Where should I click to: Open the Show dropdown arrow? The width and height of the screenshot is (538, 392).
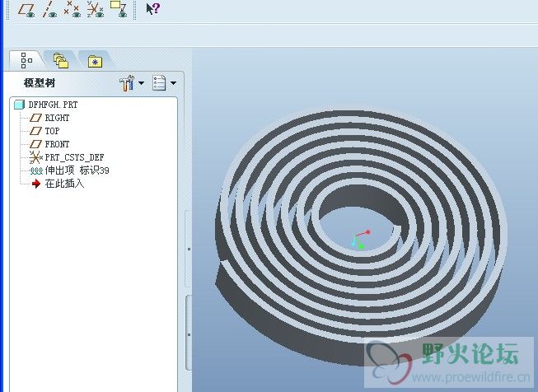point(173,83)
